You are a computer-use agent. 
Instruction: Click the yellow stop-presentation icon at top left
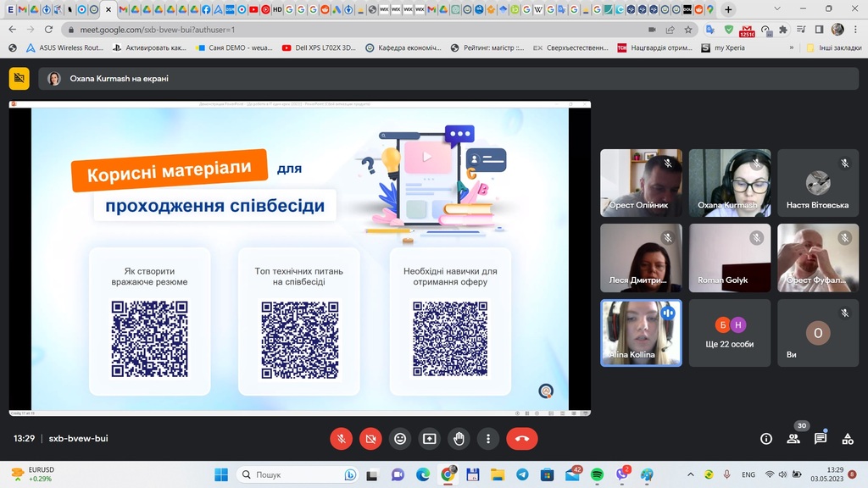coord(19,79)
